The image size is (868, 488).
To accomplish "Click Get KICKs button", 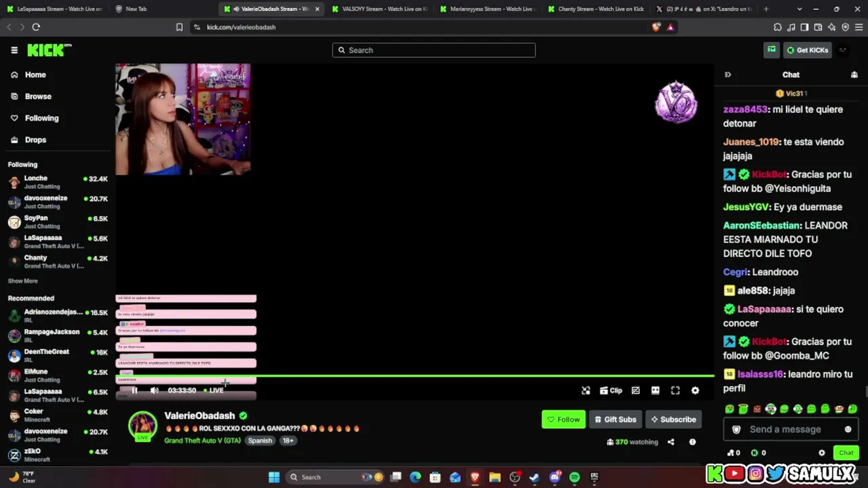I will (x=807, y=50).
